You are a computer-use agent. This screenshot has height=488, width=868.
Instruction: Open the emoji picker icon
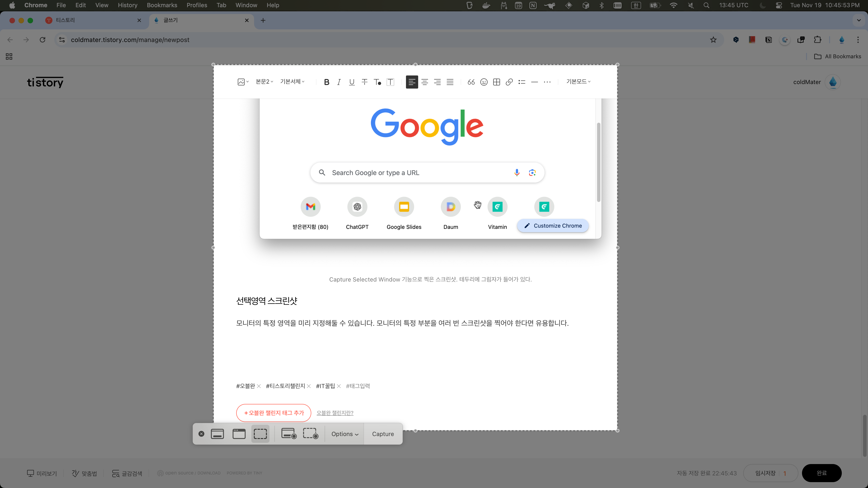coord(484,82)
